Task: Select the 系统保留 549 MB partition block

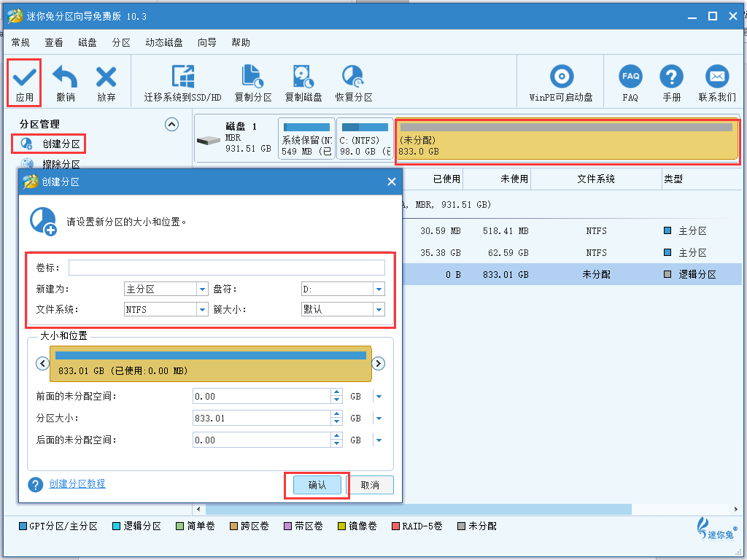Action: click(x=306, y=139)
